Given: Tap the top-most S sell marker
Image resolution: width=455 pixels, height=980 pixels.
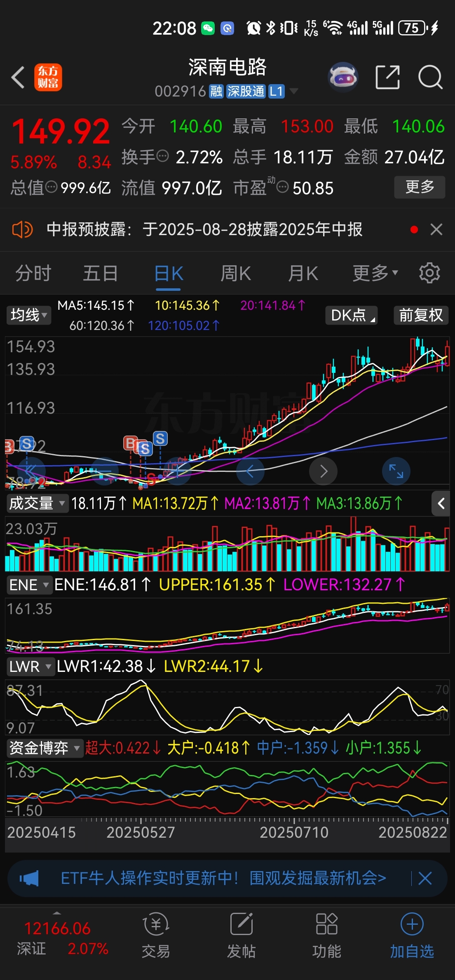Looking at the screenshot, I should click(160, 438).
